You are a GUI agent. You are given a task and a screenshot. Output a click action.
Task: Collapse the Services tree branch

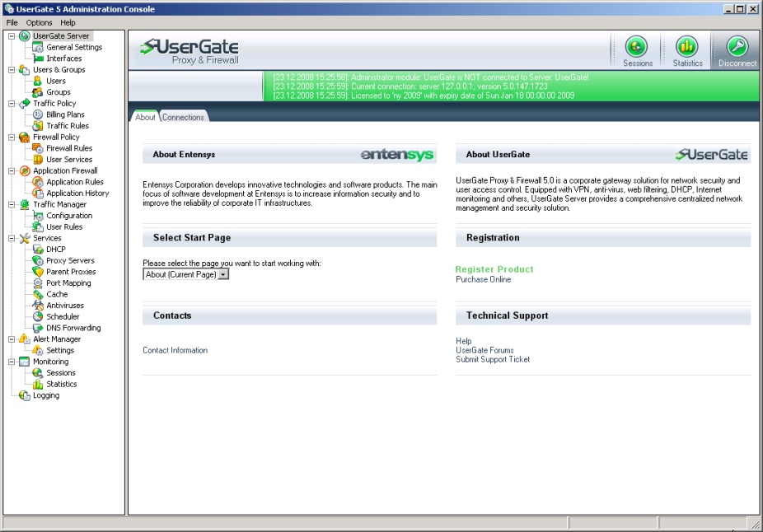pos(12,238)
